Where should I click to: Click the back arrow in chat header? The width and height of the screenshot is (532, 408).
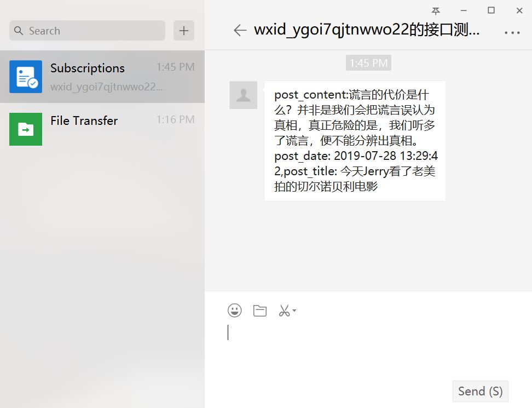(x=240, y=30)
